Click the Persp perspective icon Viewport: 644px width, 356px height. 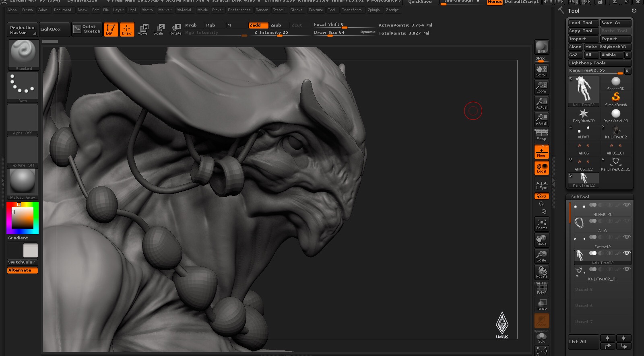[x=541, y=136]
